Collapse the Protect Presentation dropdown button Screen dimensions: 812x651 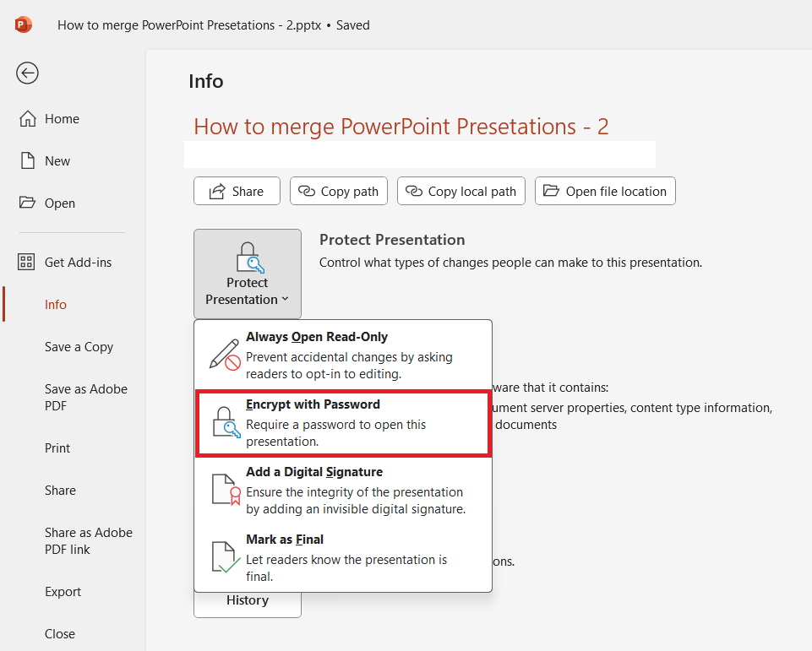click(x=248, y=274)
